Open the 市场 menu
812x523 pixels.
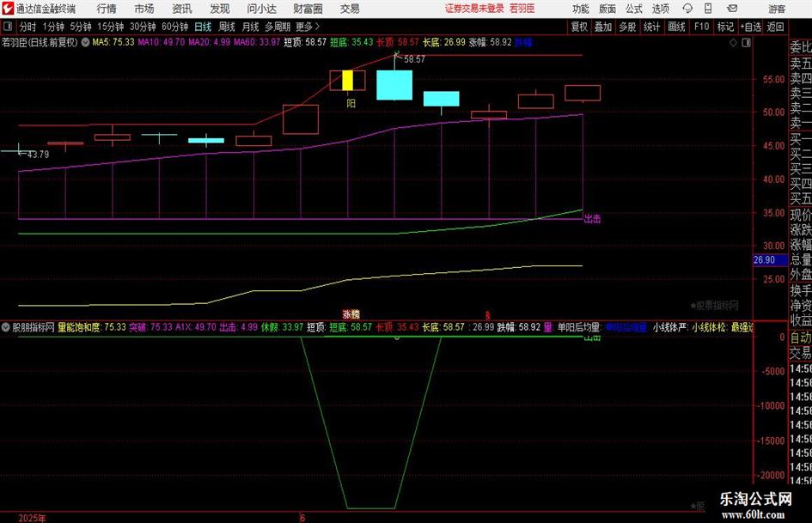tap(144, 9)
